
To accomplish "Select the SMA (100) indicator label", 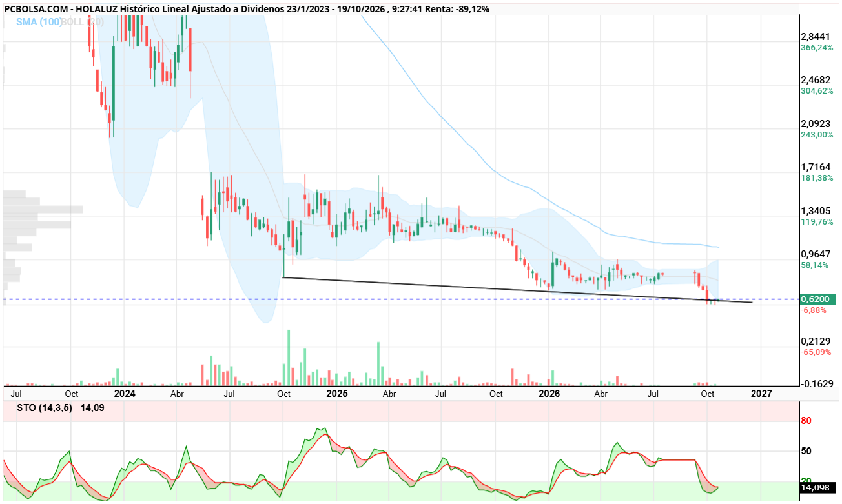I will pyautogui.click(x=39, y=21).
